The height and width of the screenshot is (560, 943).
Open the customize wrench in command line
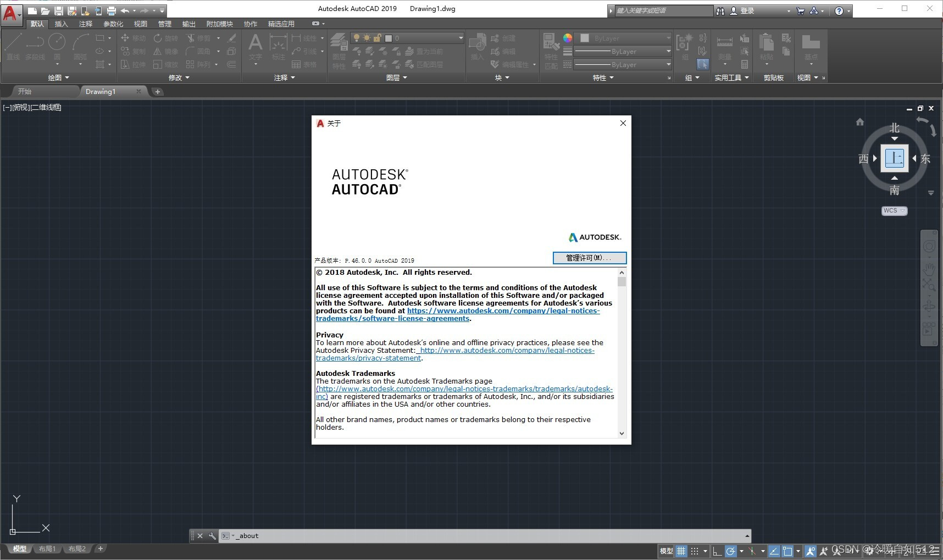pos(212,536)
